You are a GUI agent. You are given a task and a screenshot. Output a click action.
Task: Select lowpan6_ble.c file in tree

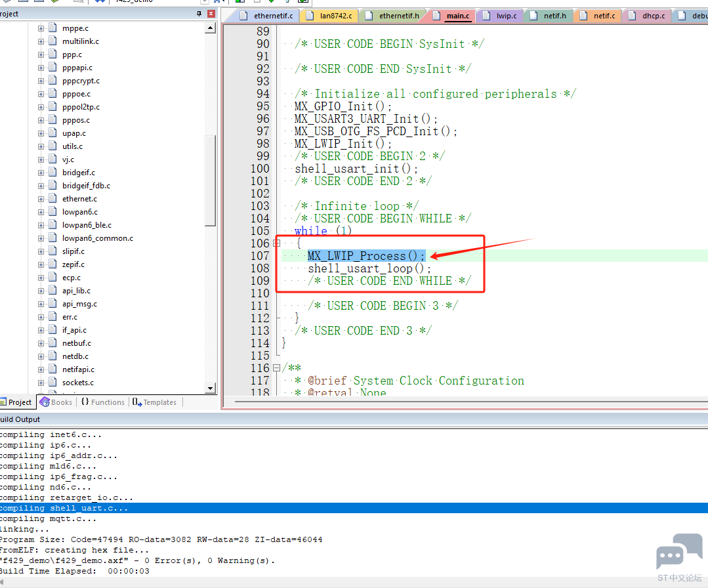(87, 225)
